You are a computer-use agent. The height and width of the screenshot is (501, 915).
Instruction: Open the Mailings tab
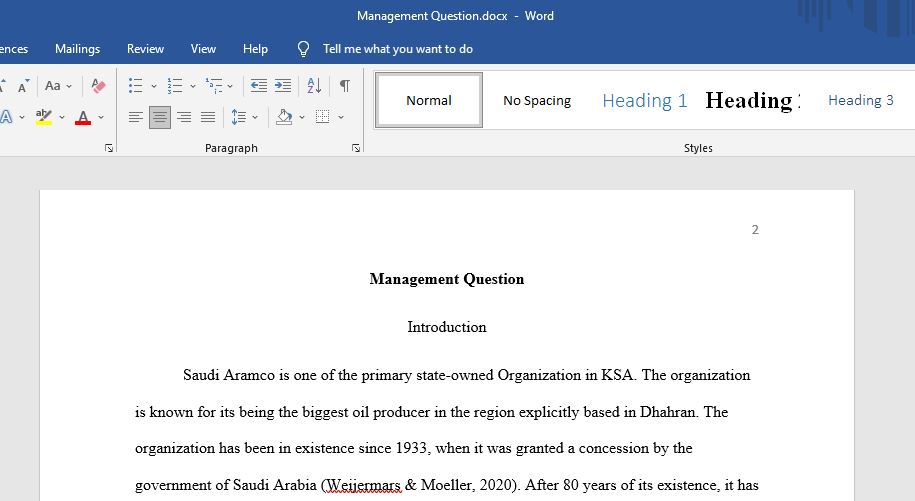pyautogui.click(x=77, y=49)
